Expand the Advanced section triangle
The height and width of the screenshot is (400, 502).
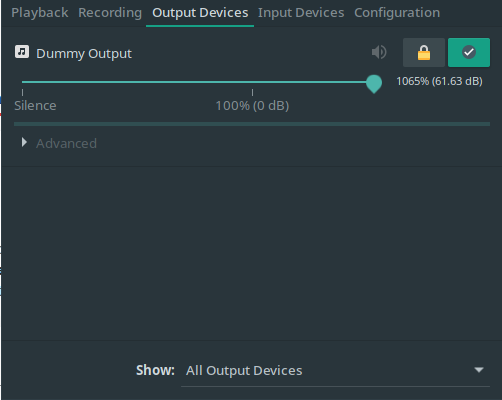24,142
